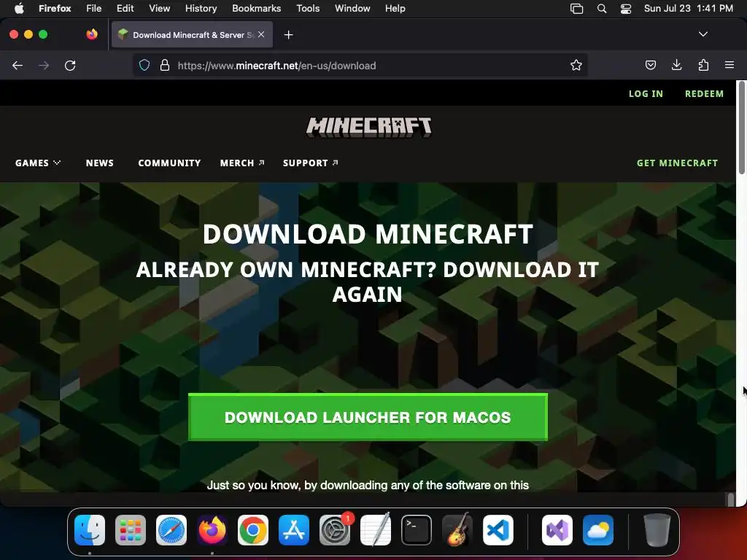Viewport: 747px width, 560px height.
Task: Click DOWNLOAD LAUNCHER FOR MACOS button
Action: [x=368, y=417]
